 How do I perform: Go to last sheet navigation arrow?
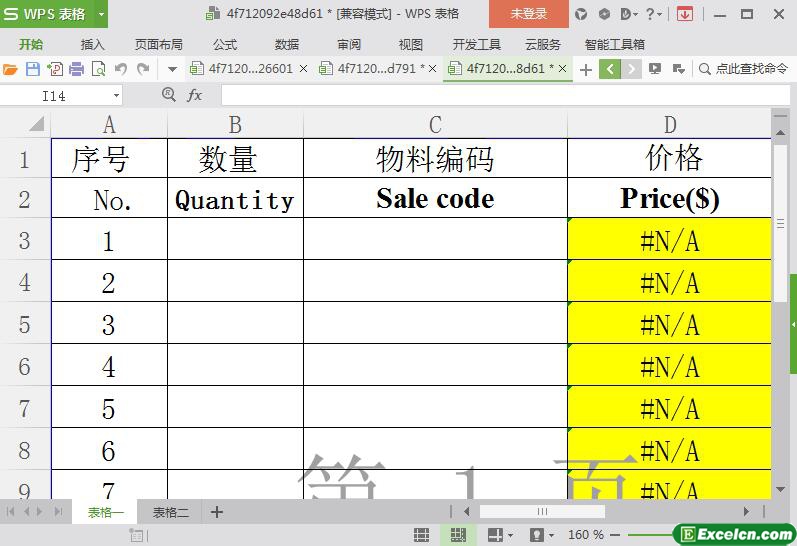pos(58,511)
